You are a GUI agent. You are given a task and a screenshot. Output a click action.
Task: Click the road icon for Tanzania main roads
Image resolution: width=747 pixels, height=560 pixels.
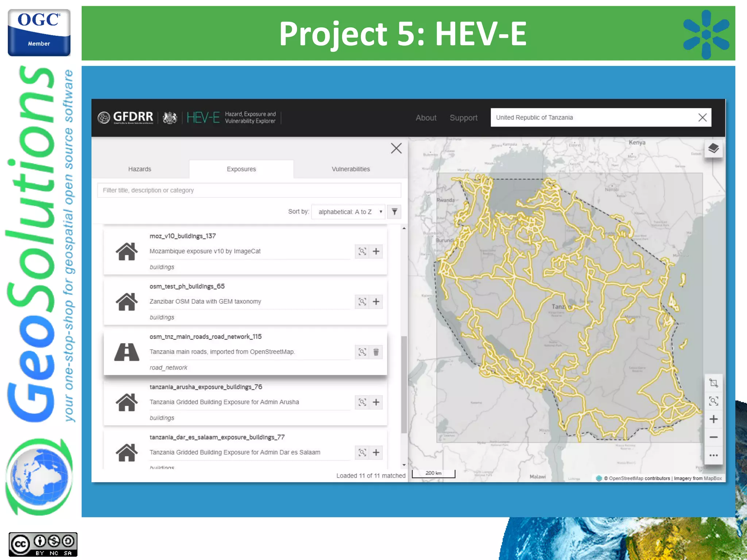tap(127, 352)
